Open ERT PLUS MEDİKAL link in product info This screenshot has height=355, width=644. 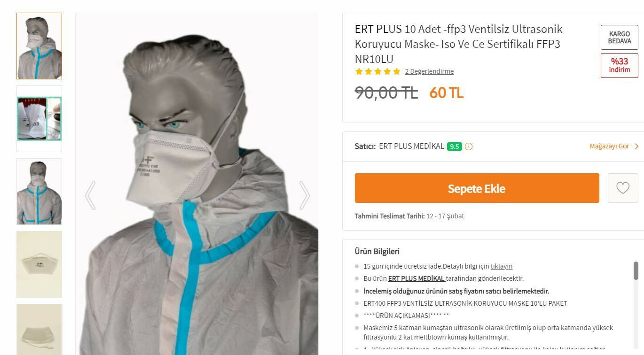pos(416,278)
